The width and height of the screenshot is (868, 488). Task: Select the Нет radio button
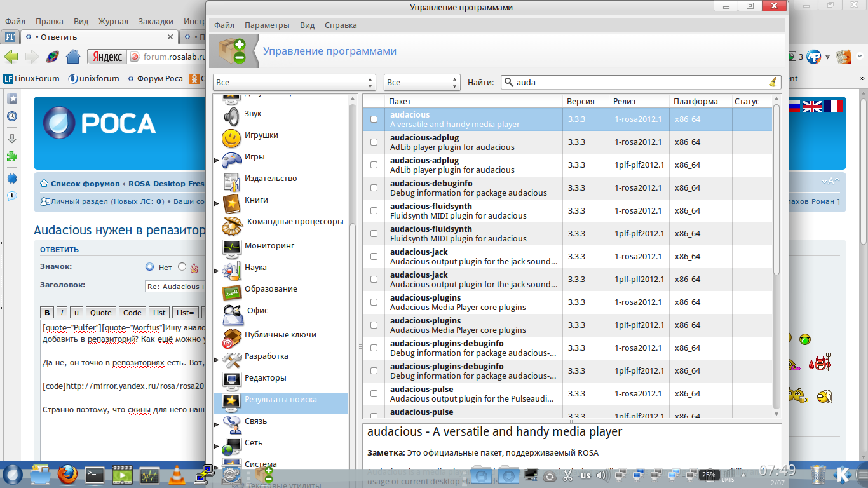(x=150, y=267)
